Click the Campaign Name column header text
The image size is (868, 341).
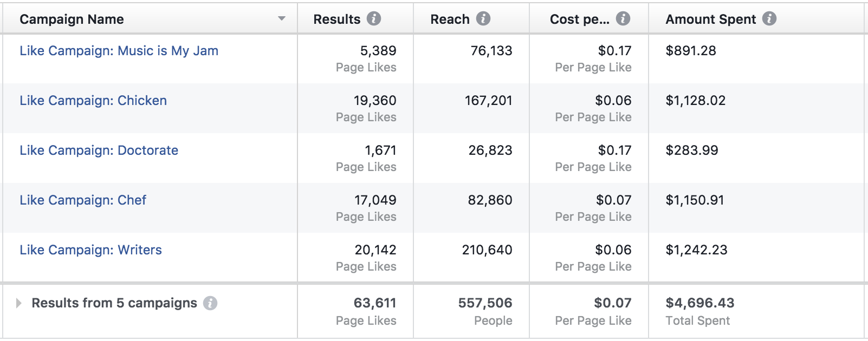pyautogui.click(x=72, y=19)
